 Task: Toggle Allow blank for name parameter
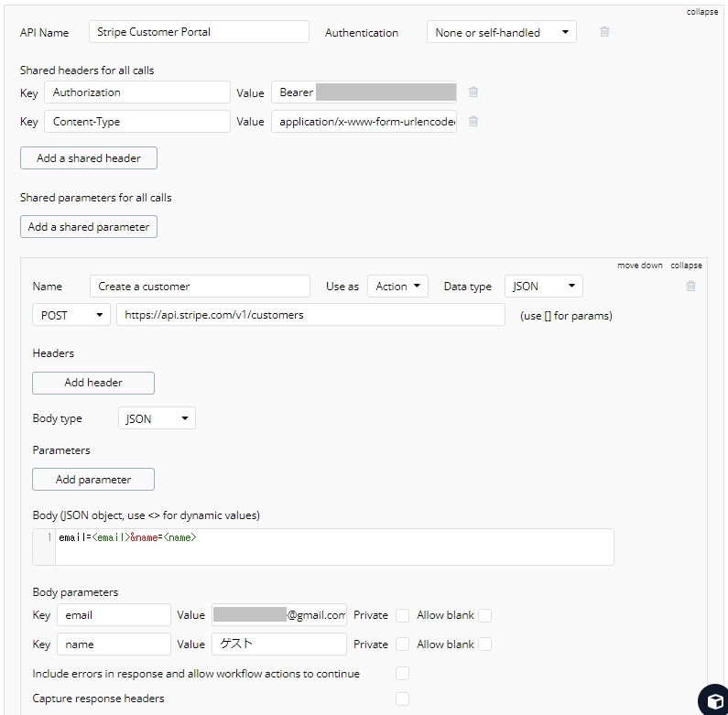point(484,645)
